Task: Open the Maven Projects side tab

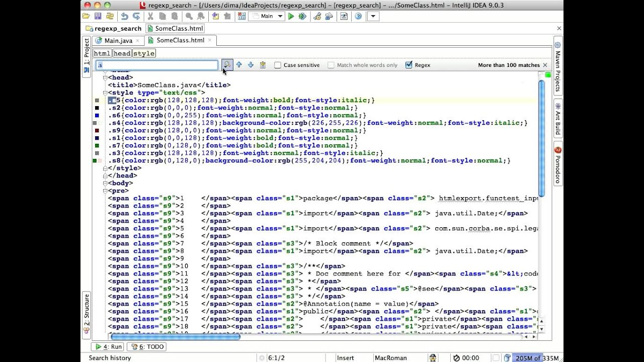Action: (557, 66)
